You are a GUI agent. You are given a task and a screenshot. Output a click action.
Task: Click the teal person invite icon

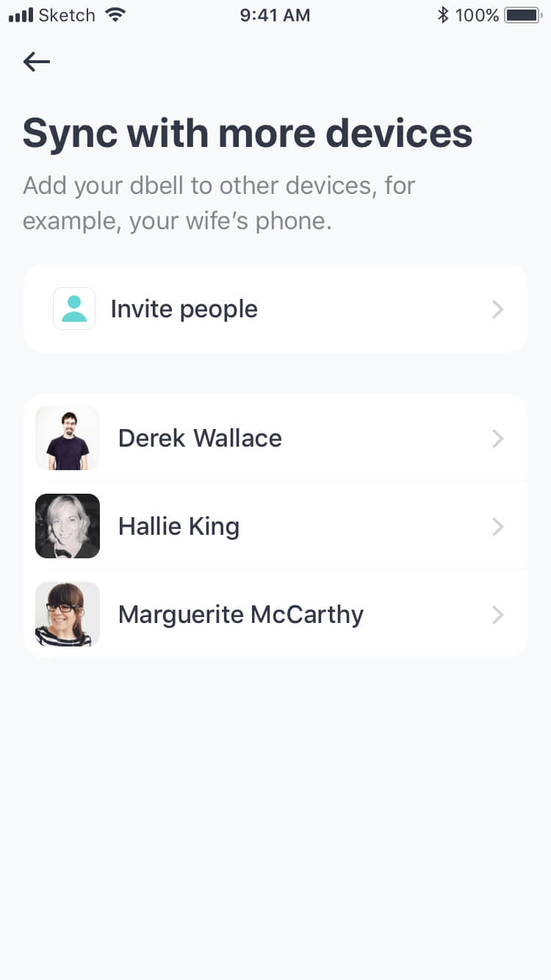tap(74, 309)
